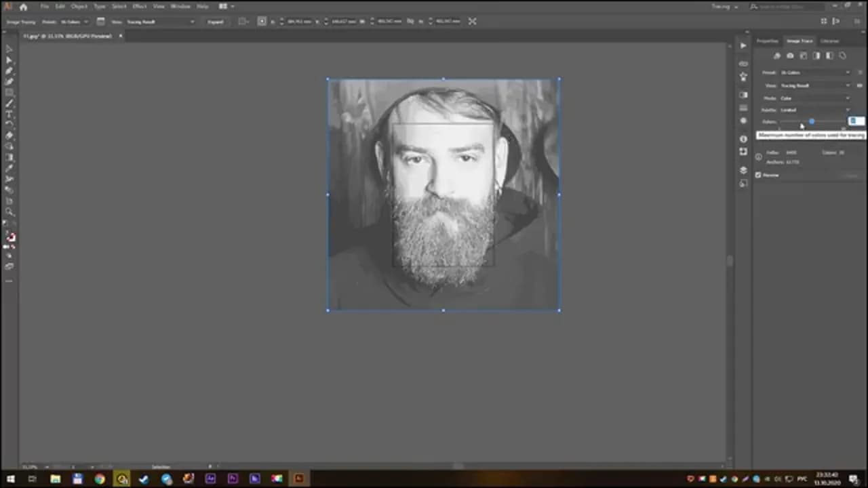Screen dimensions: 868x488
Task: Select the Direct Selection tool
Action: pyautogui.click(x=9, y=60)
